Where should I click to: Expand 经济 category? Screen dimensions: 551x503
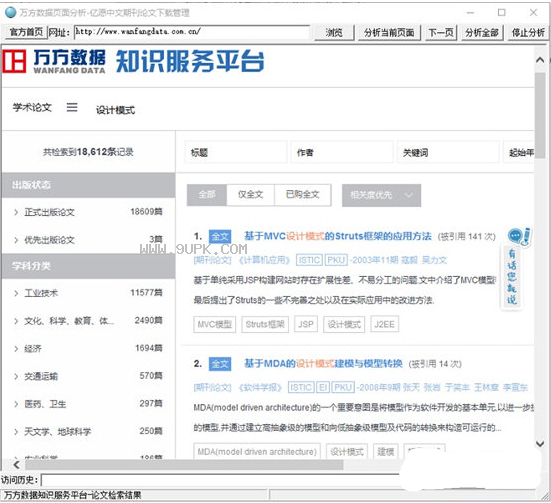click(x=16, y=348)
